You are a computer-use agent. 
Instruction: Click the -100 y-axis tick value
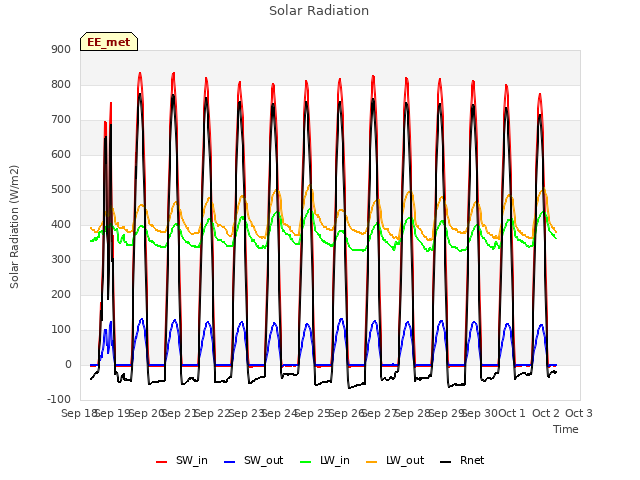(59, 399)
